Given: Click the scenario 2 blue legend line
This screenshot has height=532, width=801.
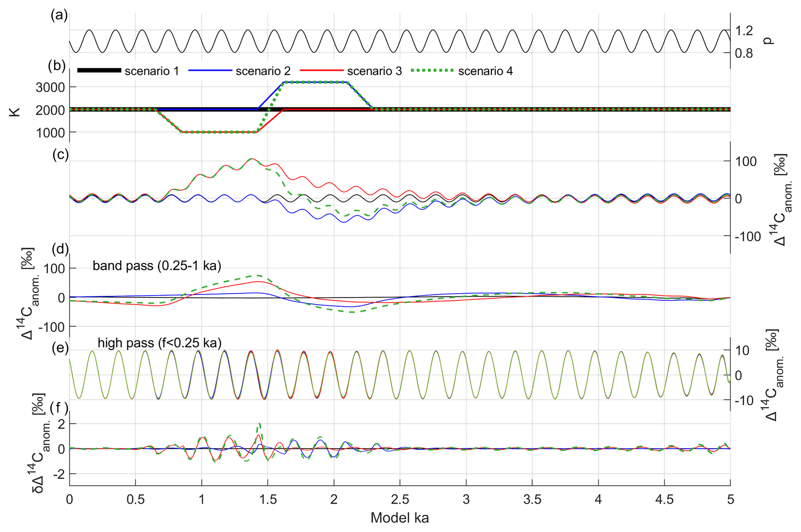Looking at the screenshot, I should click(210, 71).
